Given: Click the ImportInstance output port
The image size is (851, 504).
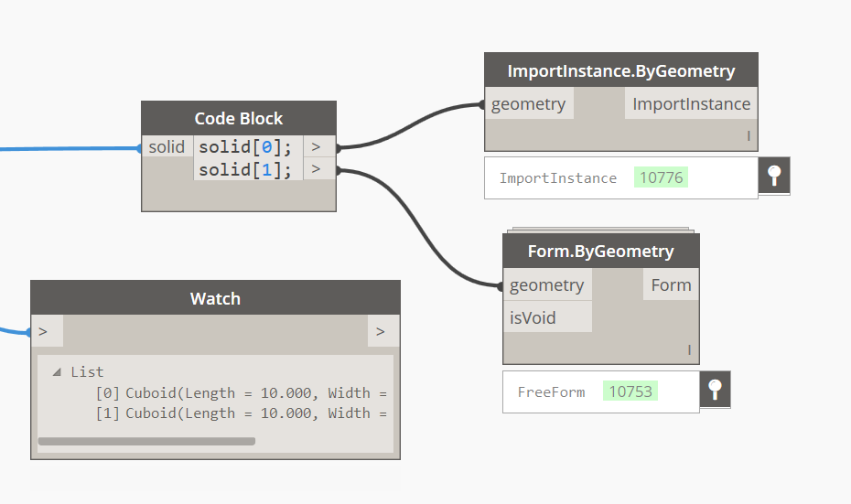Looking at the screenshot, I should tap(691, 104).
